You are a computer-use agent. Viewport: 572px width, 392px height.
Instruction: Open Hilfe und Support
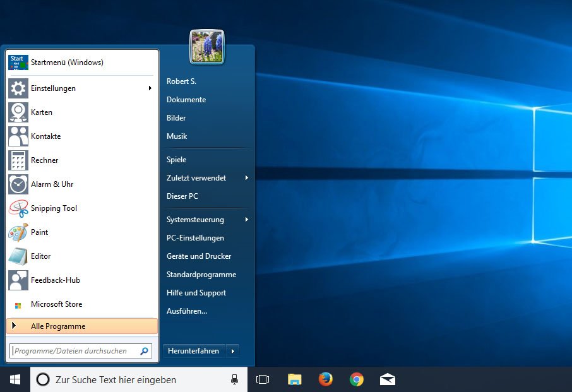[196, 293]
